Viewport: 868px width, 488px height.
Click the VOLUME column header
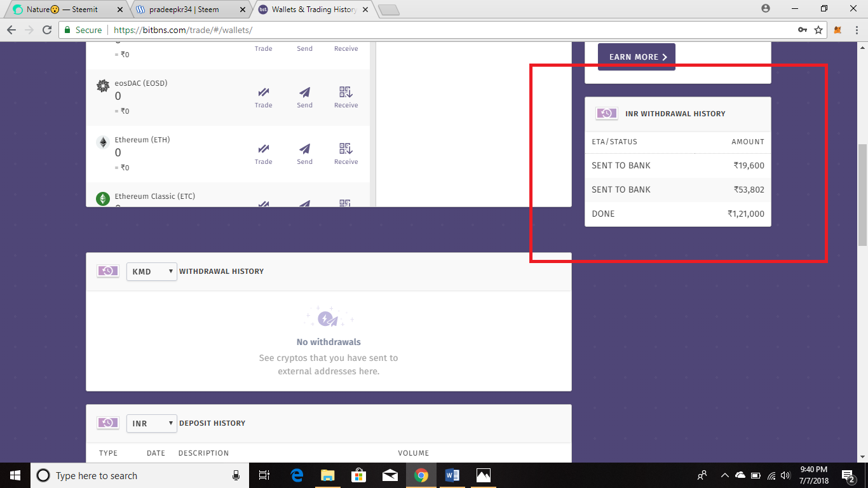pos(414,453)
